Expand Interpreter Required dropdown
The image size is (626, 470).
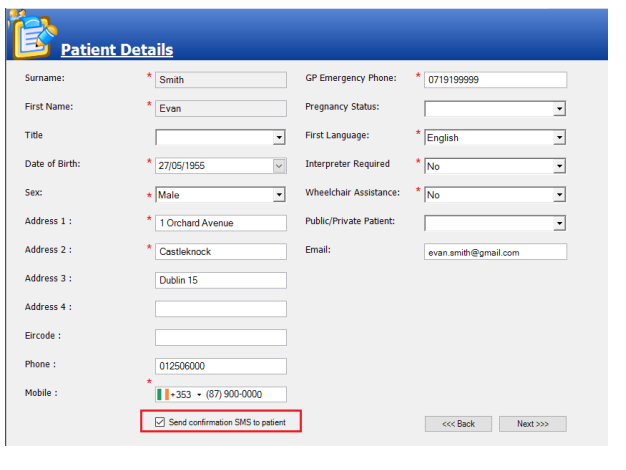(x=559, y=166)
